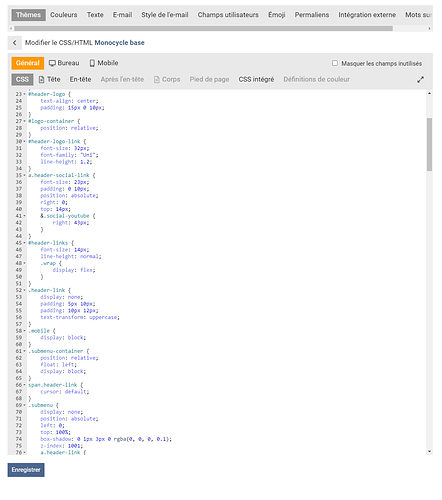Collapse the .submenu-container rule at line 61
The image size is (442, 500).
(24, 351)
